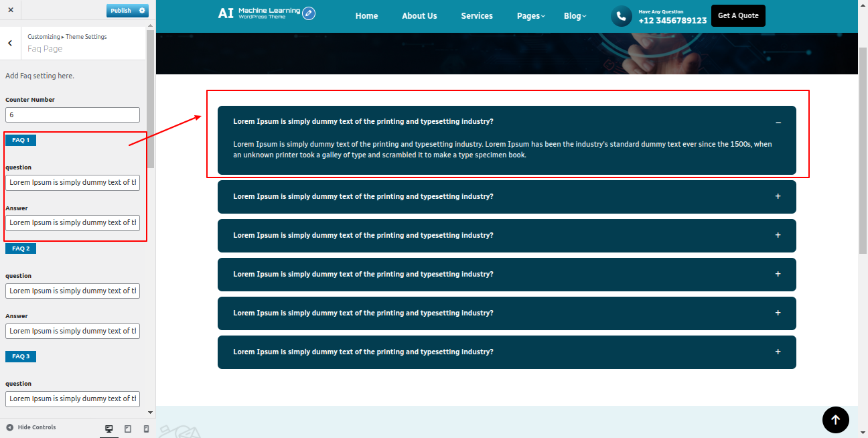Click the customizer sidebar scroll-down arrow

(x=151, y=413)
